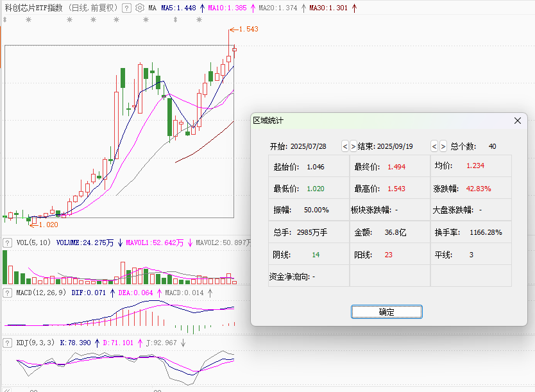This screenshot has height=392, width=535.
Task: Click the J:92.967 readout
Action: 162,343
